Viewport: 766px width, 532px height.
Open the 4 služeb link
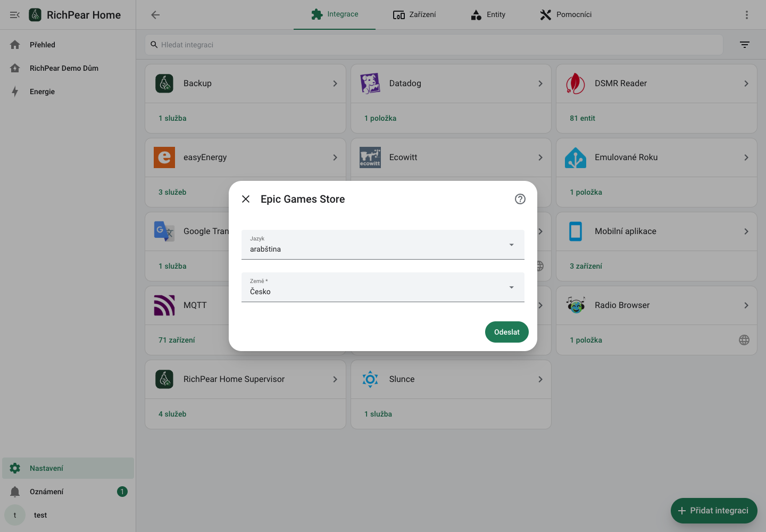click(172, 414)
